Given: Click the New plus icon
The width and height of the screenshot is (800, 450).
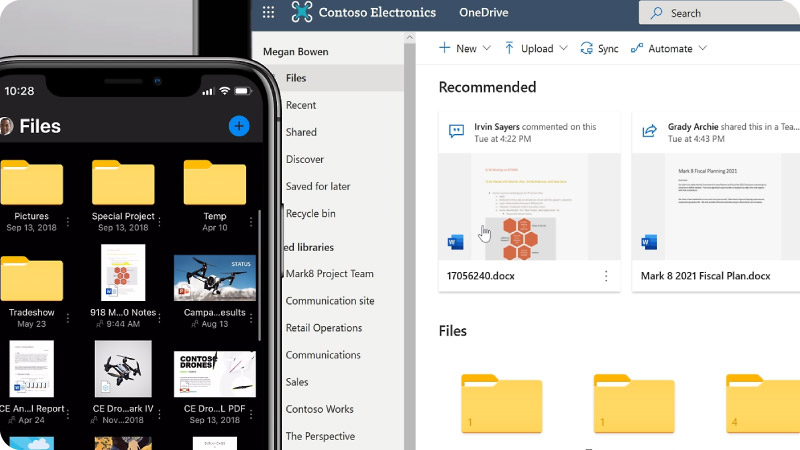Looking at the screenshot, I should tap(444, 48).
